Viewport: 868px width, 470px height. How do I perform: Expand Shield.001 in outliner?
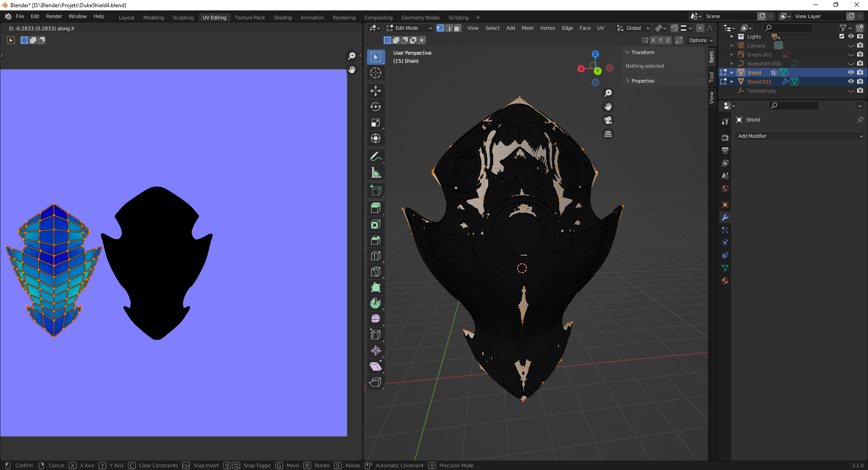732,82
